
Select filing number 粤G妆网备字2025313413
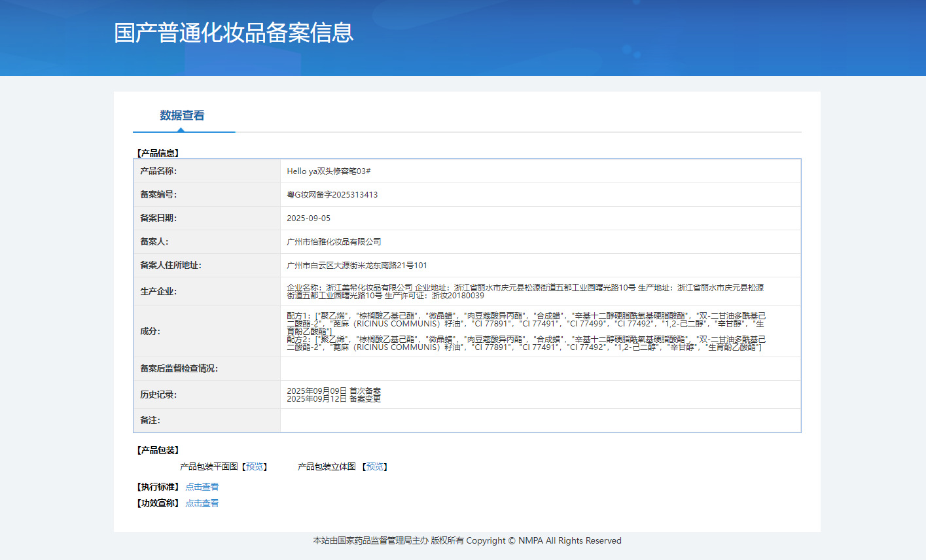pos(332,195)
